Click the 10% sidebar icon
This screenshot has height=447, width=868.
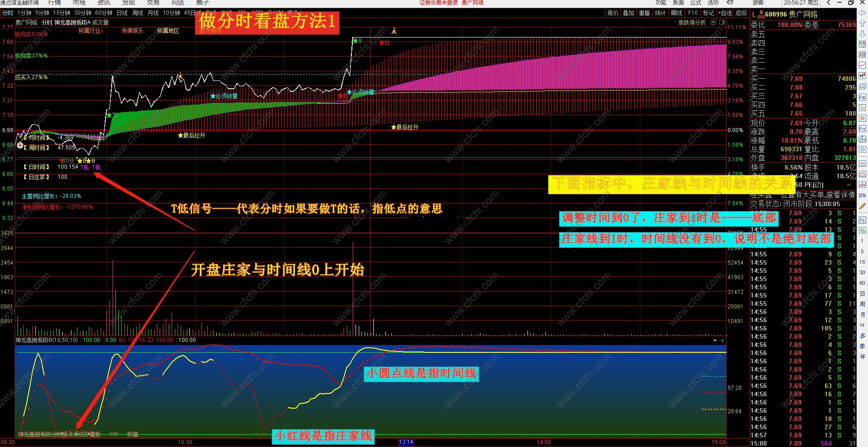point(863,195)
